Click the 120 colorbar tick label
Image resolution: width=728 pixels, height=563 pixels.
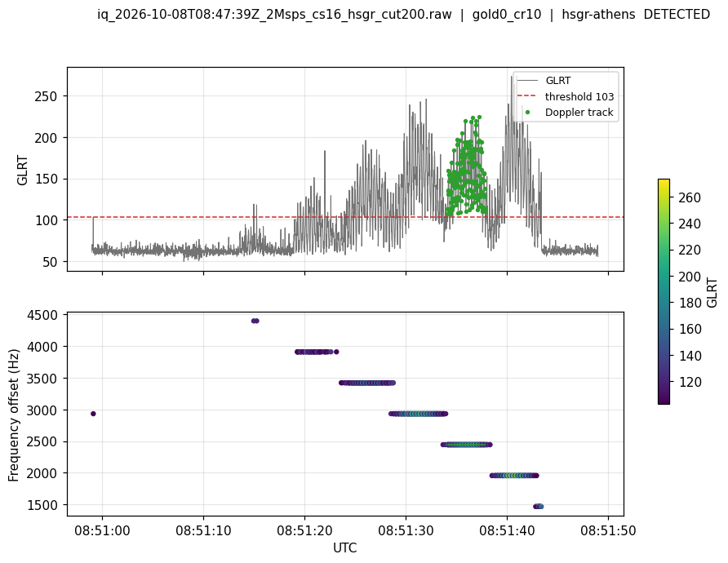pos(690,383)
